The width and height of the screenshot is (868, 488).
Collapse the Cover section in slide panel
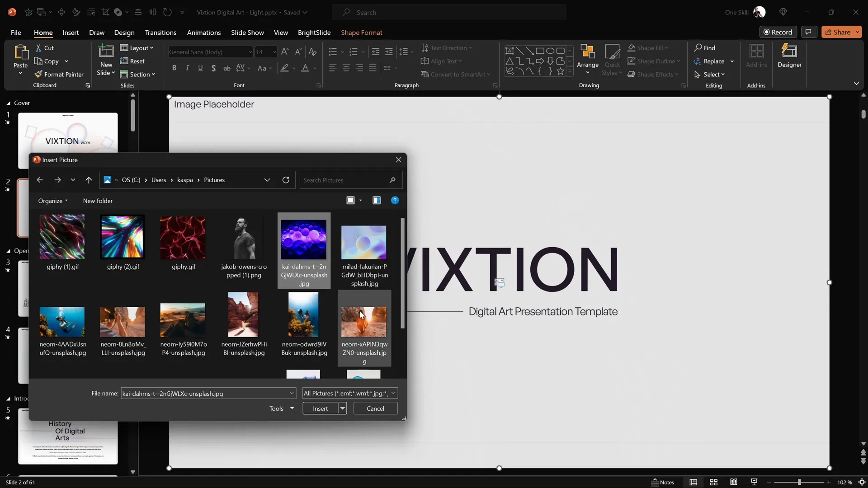8,103
